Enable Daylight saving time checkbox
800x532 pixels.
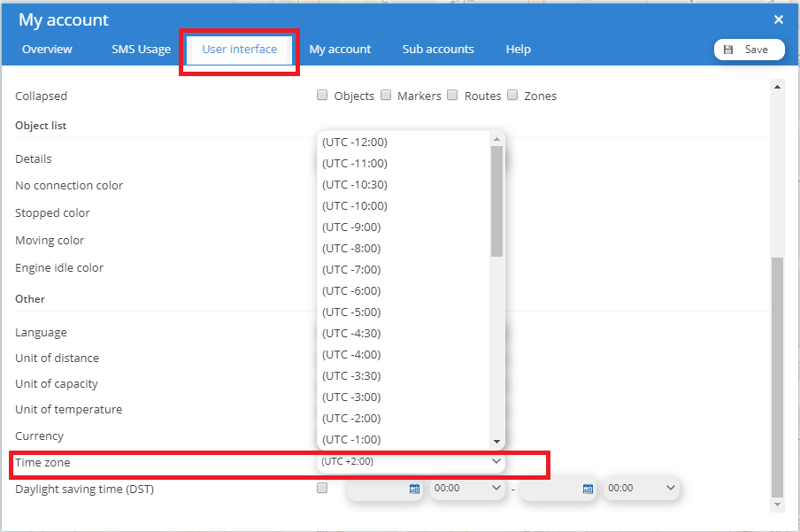[x=322, y=488]
